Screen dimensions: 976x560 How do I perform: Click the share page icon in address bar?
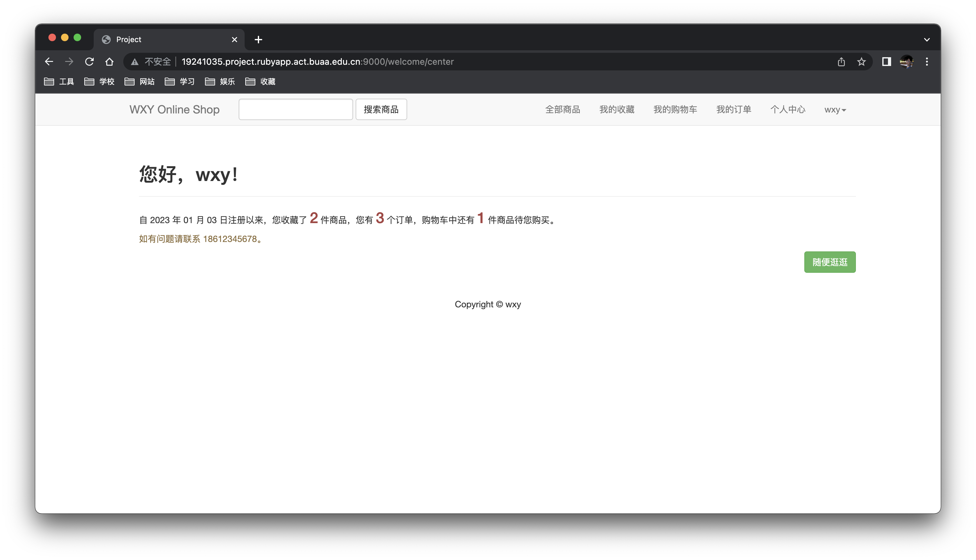(841, 62)
